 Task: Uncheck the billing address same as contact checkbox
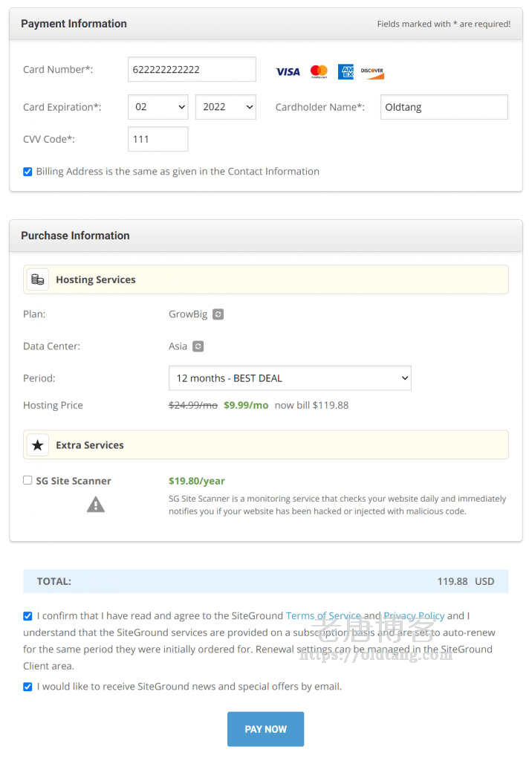[x=28, y=172]
